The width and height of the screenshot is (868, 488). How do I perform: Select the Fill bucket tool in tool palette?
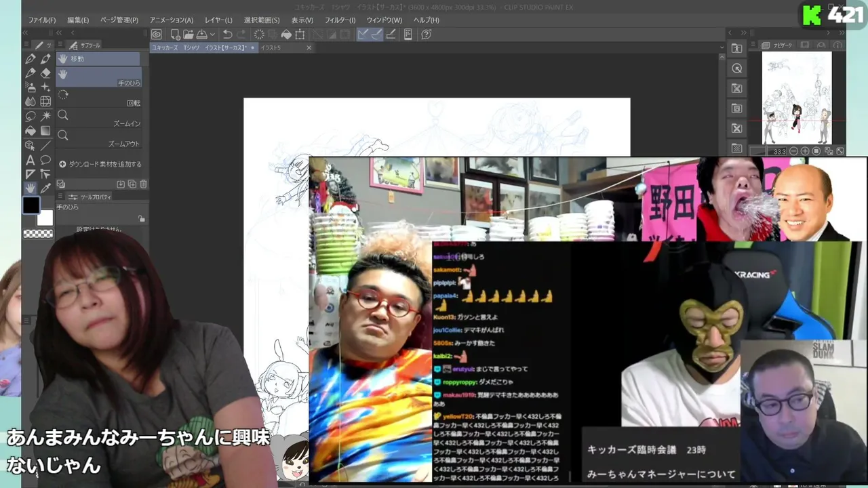point(31,131)
